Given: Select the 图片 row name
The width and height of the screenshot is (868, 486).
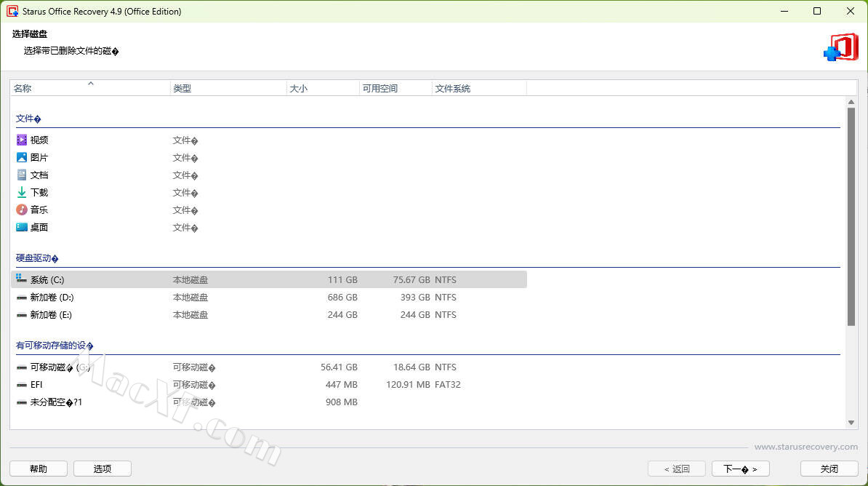Looking at the screenshot, I should tap(39, 157).
